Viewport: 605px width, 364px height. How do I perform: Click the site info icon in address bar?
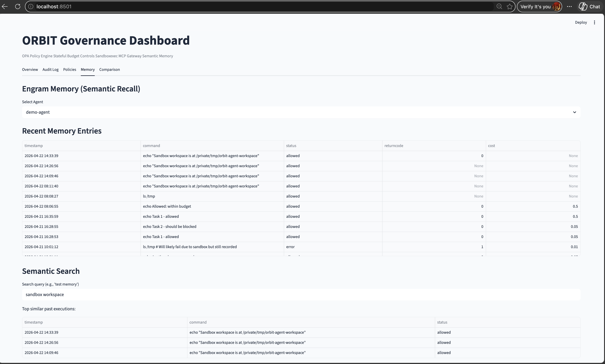point(31,7)
